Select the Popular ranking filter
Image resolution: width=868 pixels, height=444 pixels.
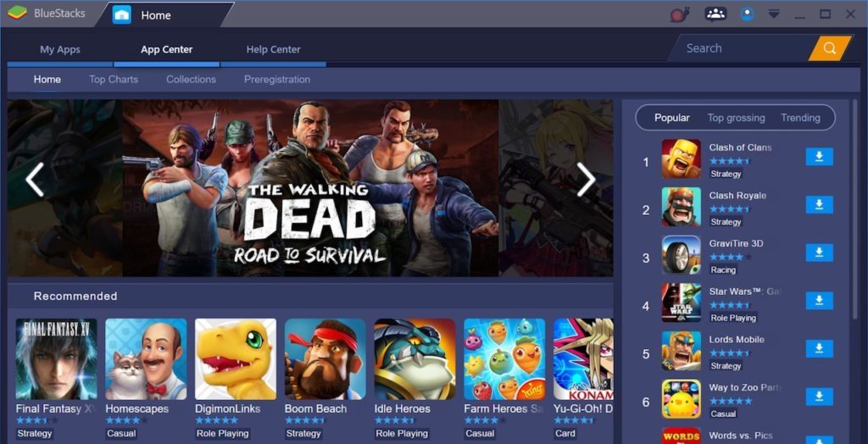pyautogui.click(x=672, y=118)
